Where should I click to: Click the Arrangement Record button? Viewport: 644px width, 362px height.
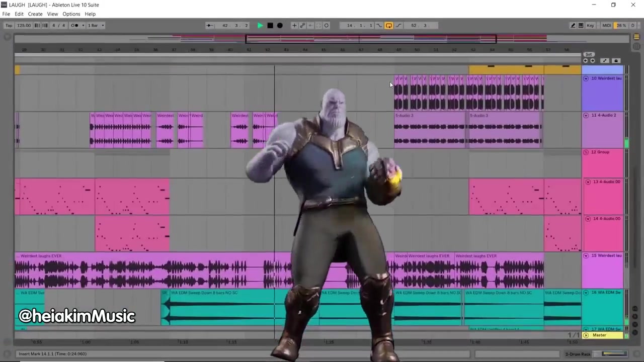[x=280, y=26]
